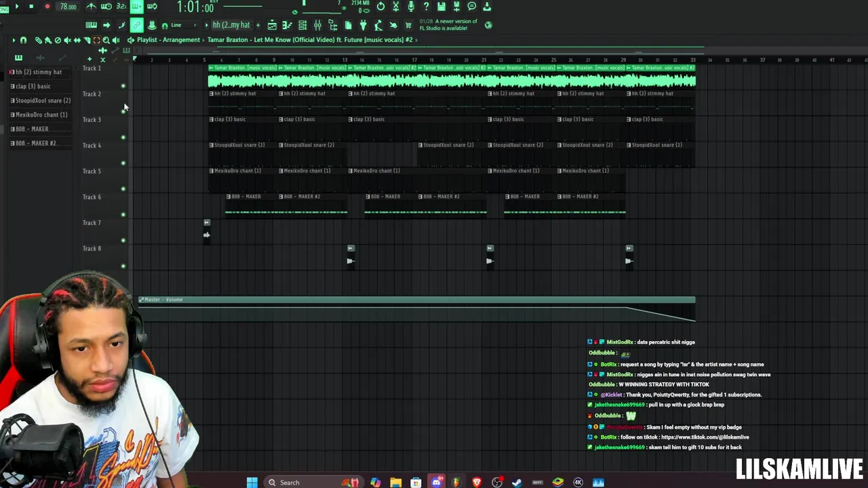Screen dimensions: 868x488
Task: Click the right arrow icon in the toolbar
Action: (106, 25)
